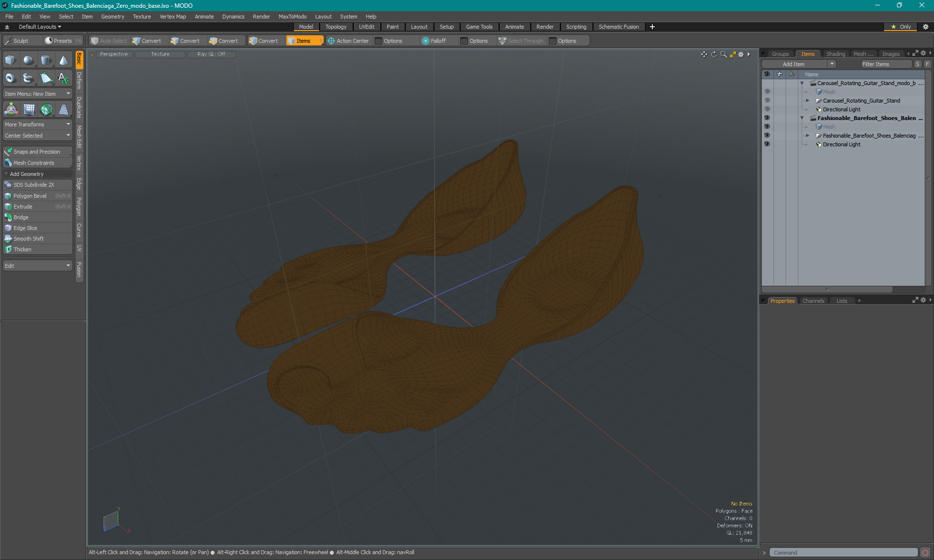This screenshot has width=934, height=560.
Task: Open the Edit dropdown at bottom left
Action: [x=37, y=265]
